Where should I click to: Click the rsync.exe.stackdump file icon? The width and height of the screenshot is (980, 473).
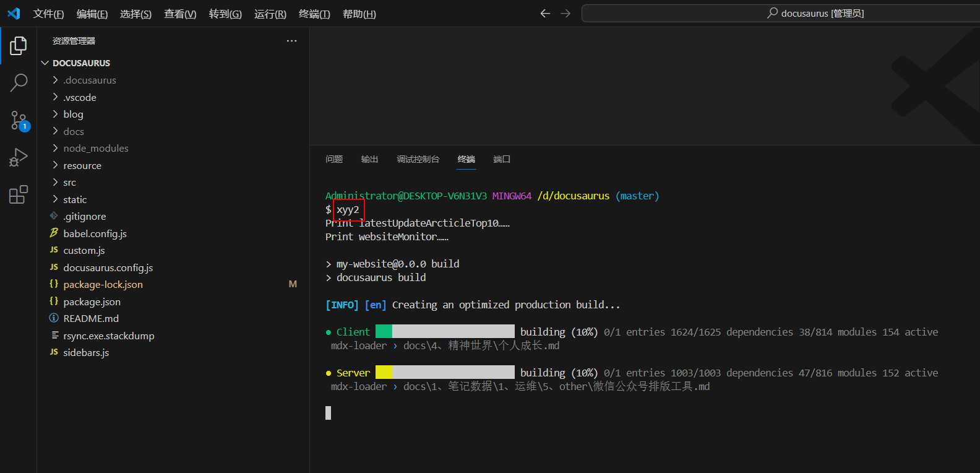pos(54,335)
